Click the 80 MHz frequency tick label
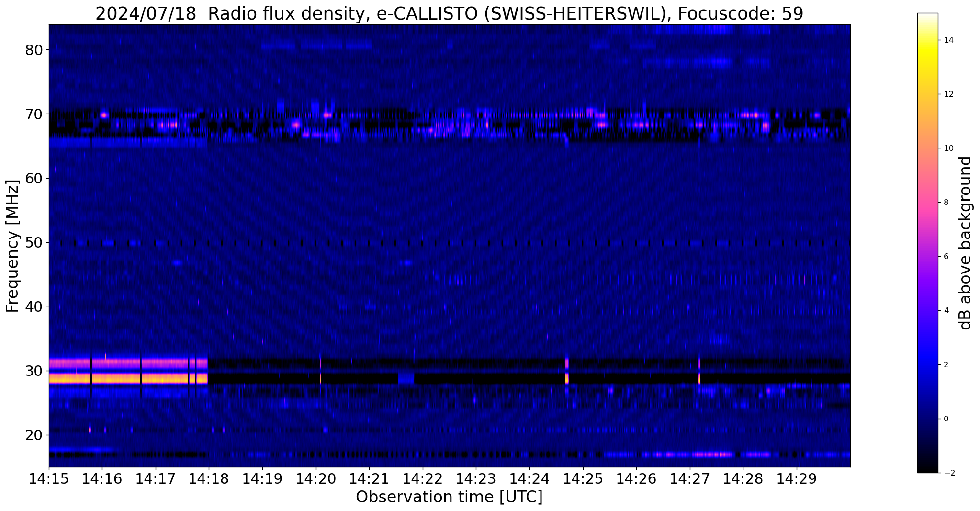 pyautogui.click(x=34, y=50)
